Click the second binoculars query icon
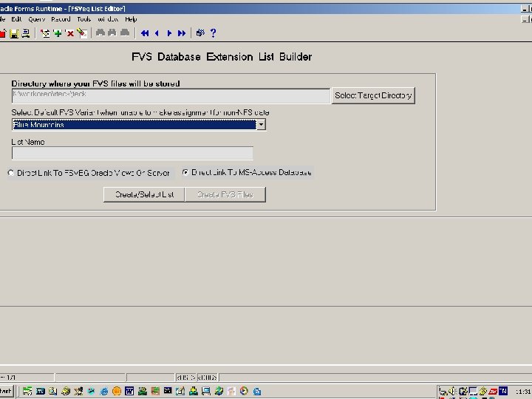Image resolution: width=532 pixels, height=399 pixels. pyautogui.click(x=112, y=33)
